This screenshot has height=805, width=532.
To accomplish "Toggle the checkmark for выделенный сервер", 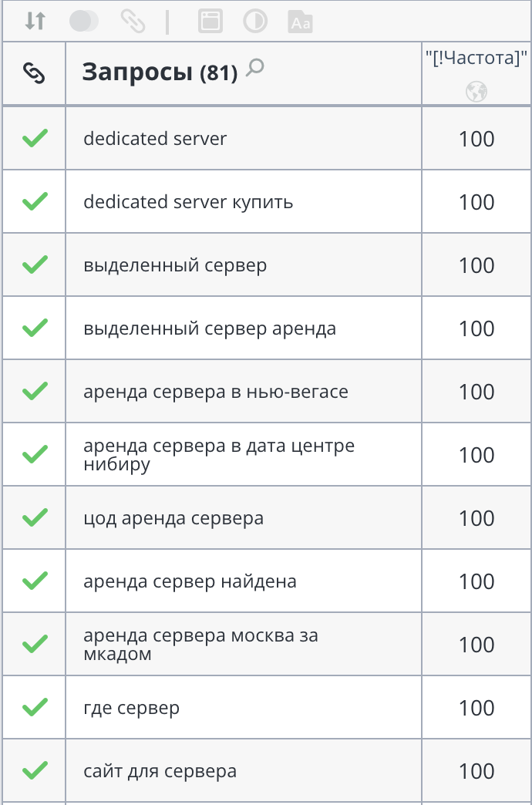I will [x=34, y=264].
